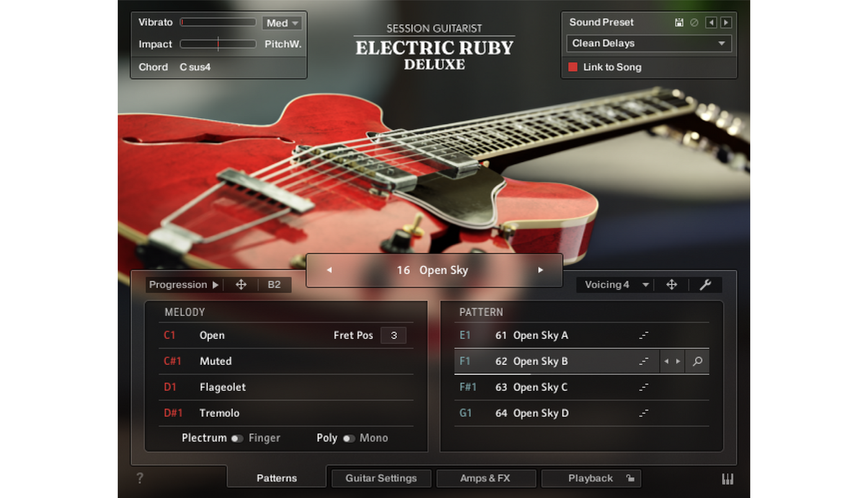
Task: Toggle the Poly/Mono switch
Action: click(x=349, y=439)
